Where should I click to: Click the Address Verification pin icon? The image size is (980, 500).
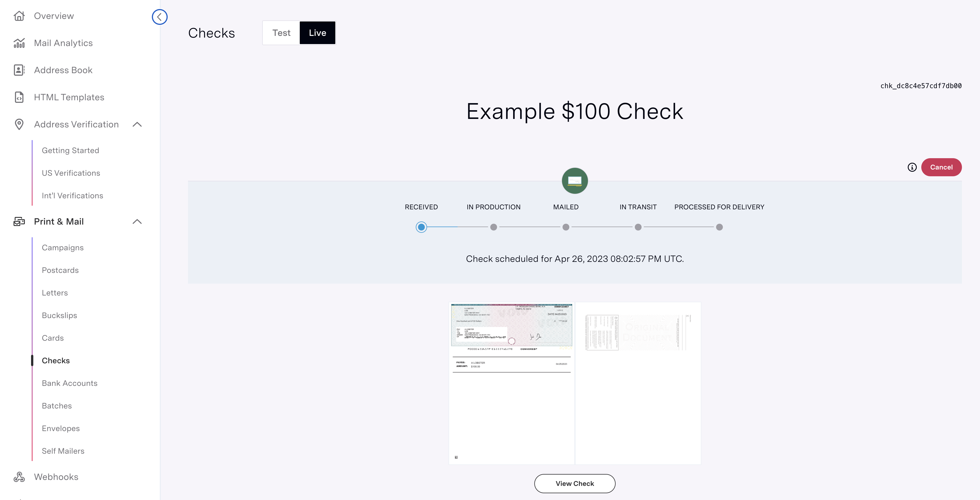19,124
